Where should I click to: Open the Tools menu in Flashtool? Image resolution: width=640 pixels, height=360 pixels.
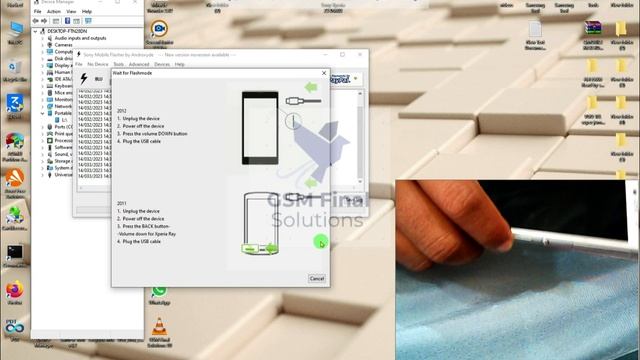click(x=118, y=64)
